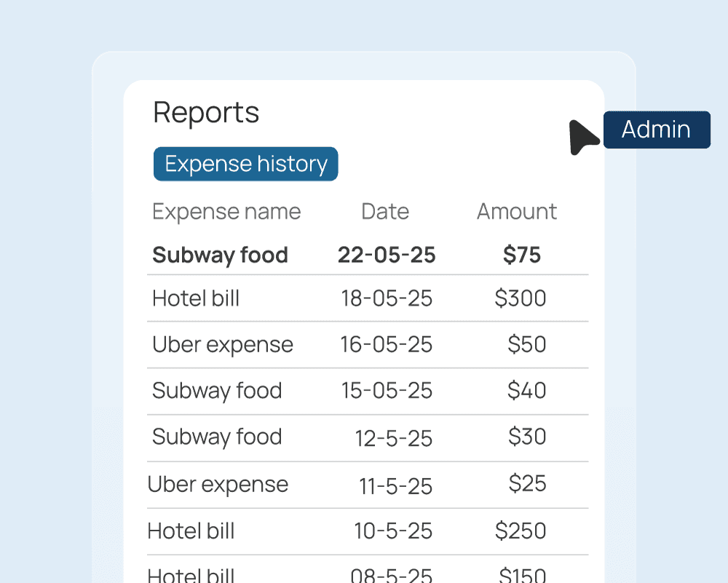728x583 pixels.
Task: Click the Admin label badge
Action: click(656, 130)
